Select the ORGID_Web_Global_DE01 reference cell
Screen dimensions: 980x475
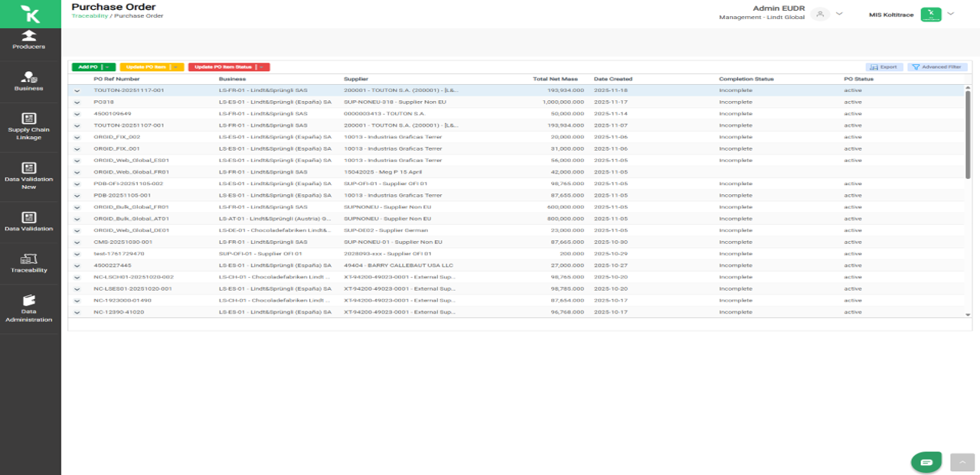(131, 230)
